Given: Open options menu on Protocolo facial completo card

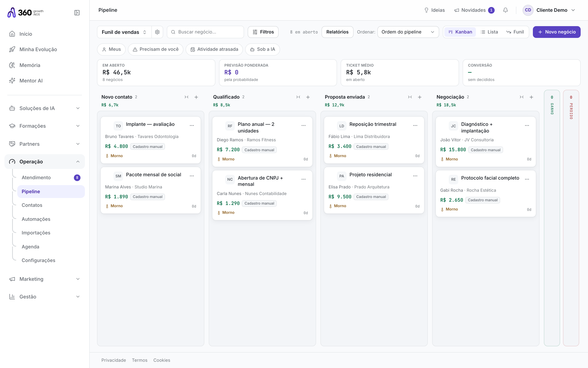Looking at the screenshot, I should [527, 179].
